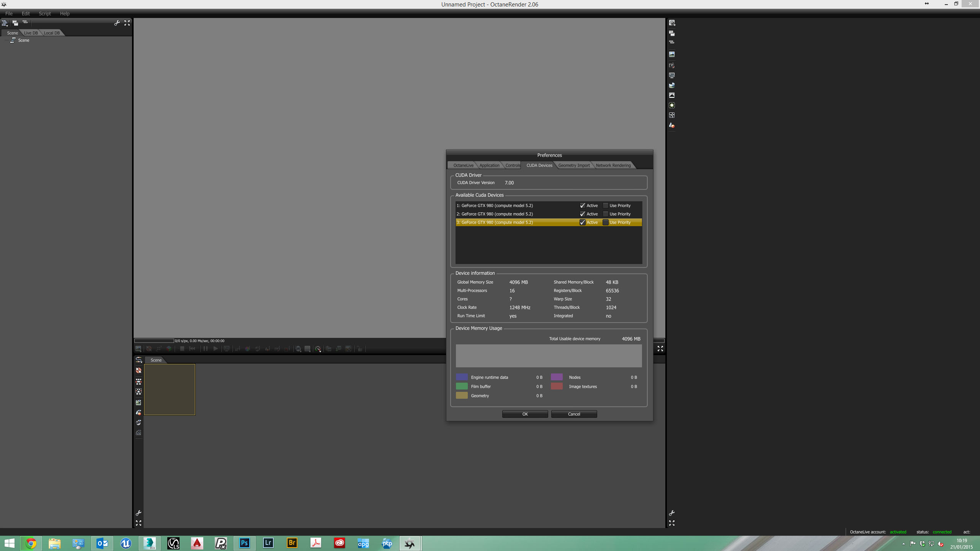Switch to Network Rendering tab
The height and width of the screenshot is (551, 980).
pyautogui.click(x=613, y=165)
